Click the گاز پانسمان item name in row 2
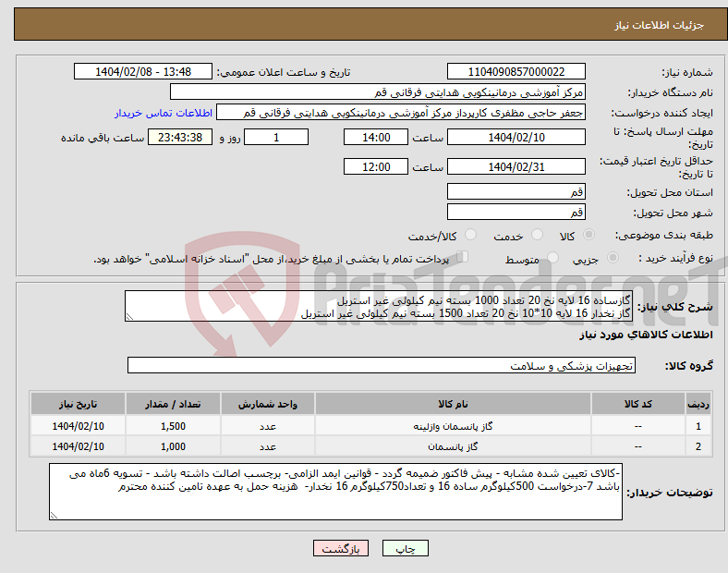 (453, 446)
